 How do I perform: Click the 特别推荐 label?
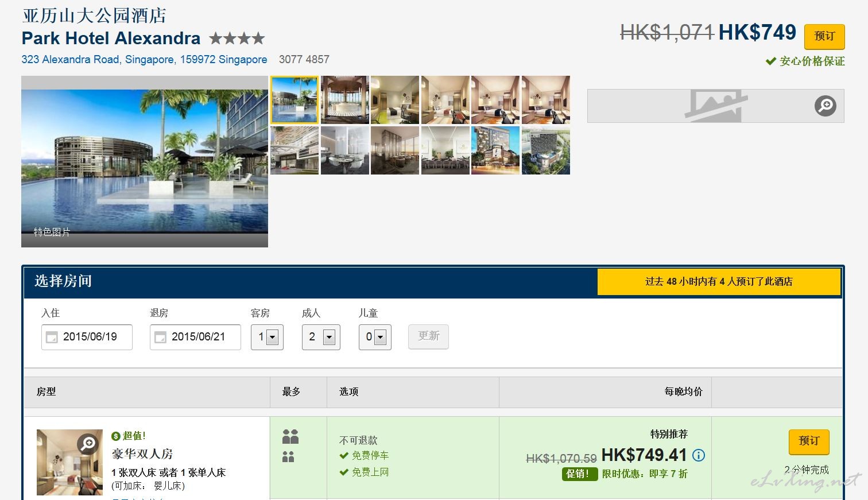(x=669, y=434)
